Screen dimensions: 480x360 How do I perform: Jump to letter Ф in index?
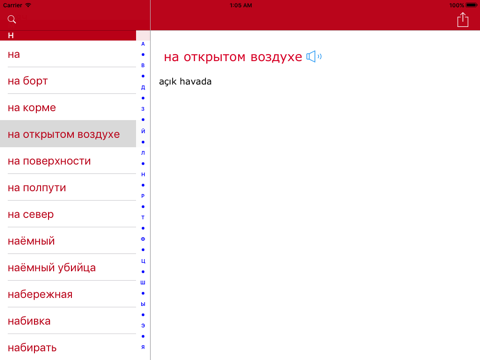coord(143,239)
